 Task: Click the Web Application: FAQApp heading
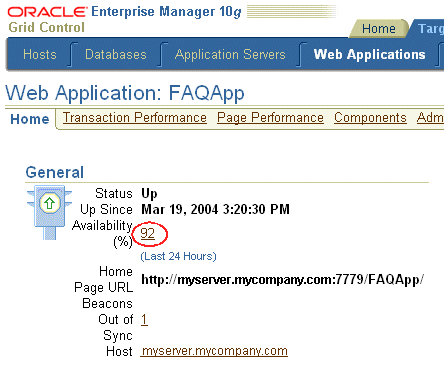tap(125, 93)
